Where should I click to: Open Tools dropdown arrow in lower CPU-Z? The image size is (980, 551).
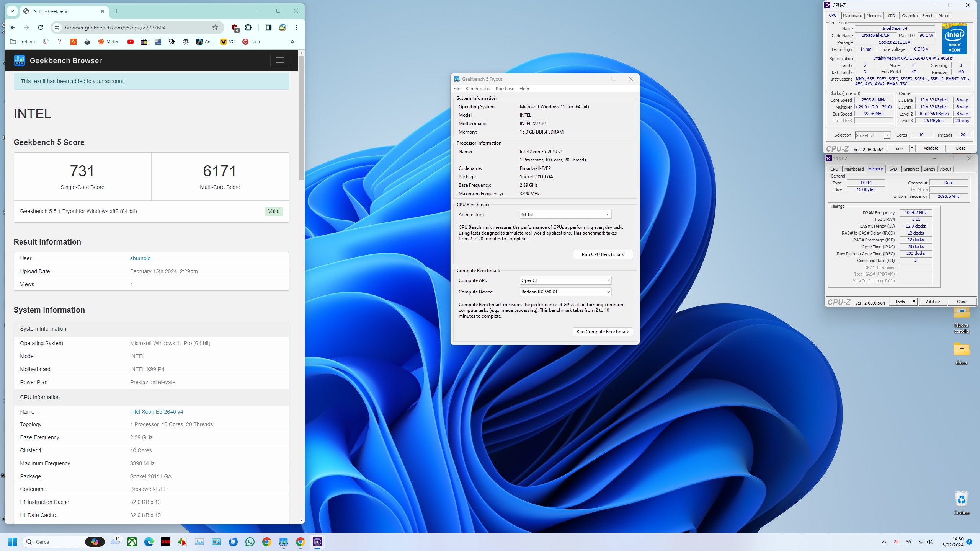914,302
